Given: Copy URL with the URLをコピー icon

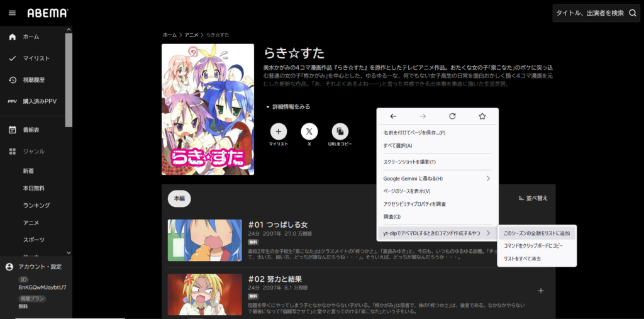Looking at the screenshot, I should point(340,132).
